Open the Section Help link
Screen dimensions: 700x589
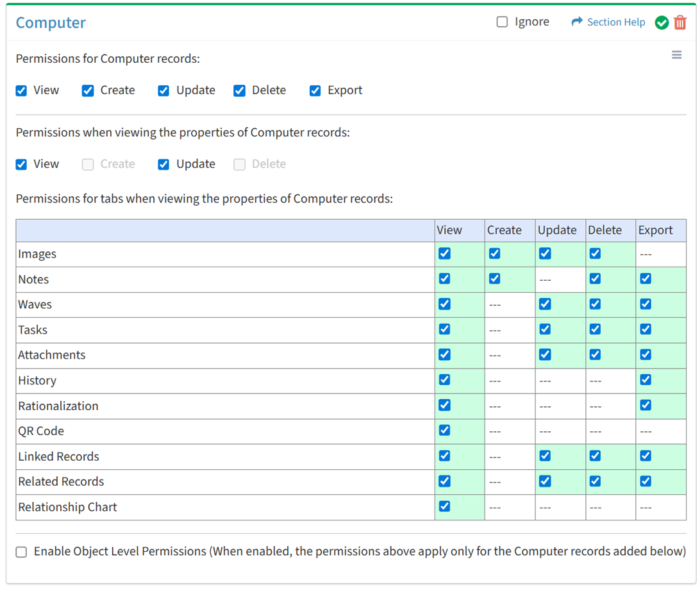[x=615, y=22]
